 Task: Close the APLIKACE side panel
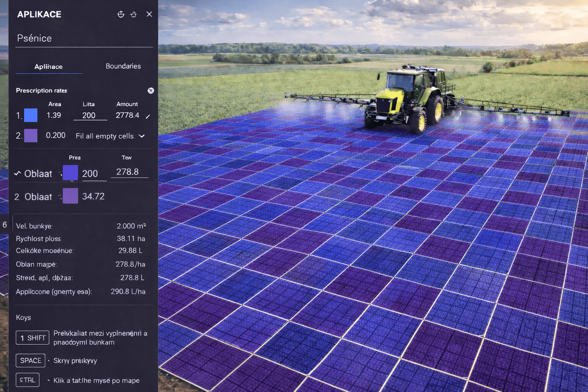click(149, 14)
